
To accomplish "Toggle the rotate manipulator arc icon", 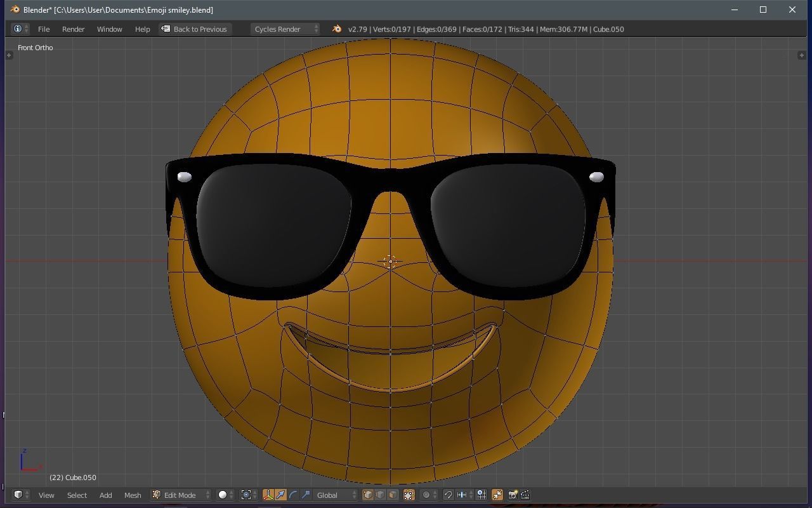I will coord(293,495).
